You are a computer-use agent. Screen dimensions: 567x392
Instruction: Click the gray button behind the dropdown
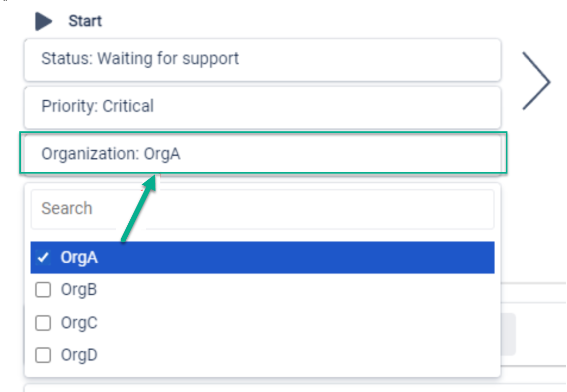[508, 334]
